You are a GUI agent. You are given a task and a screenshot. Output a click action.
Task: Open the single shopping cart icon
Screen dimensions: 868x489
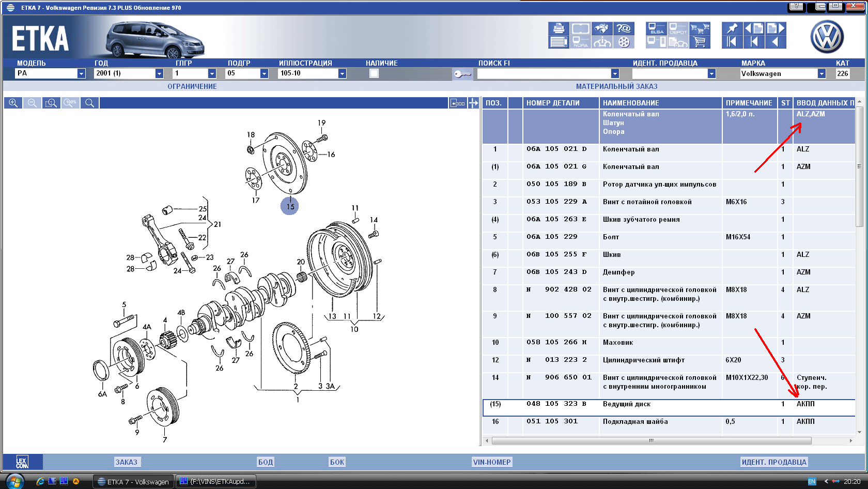[700, 42]
